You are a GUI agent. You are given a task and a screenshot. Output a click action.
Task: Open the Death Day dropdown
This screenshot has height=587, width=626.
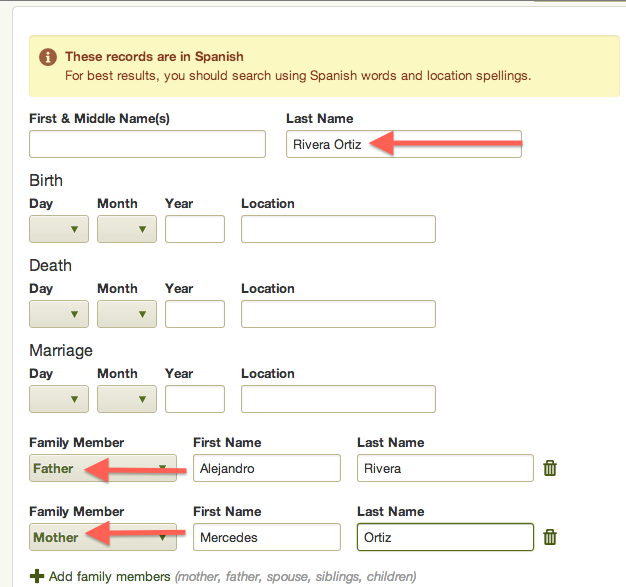pos(59,314)
